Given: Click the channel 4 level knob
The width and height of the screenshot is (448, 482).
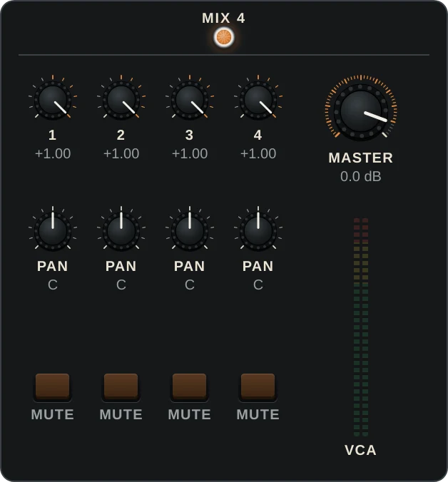Looking at the screenshot, I should (258, 100).
